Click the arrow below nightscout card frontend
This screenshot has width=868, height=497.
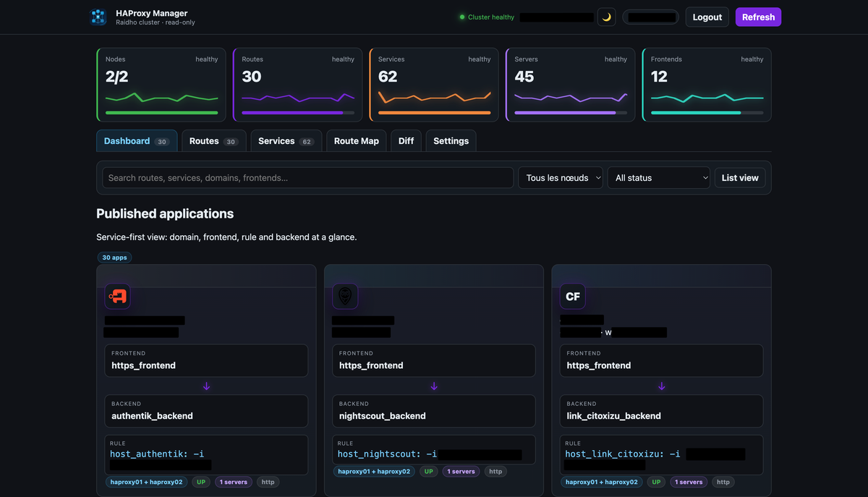(434, 386)
